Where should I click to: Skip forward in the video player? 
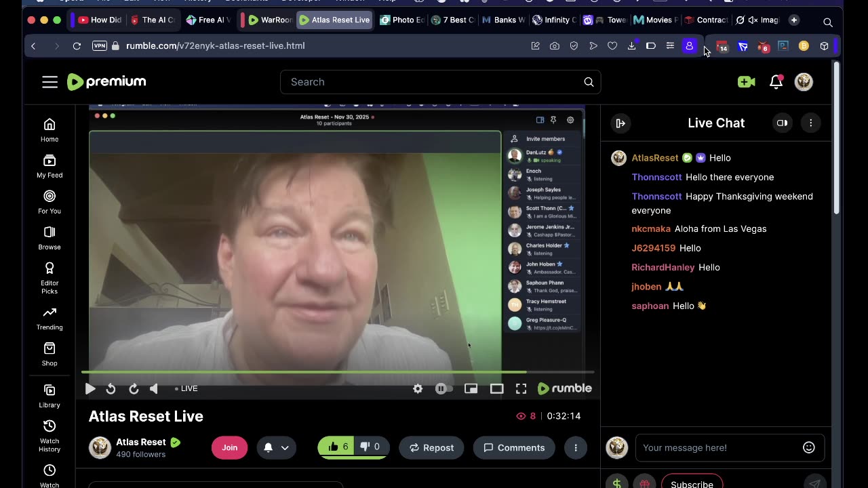(x=134, y=388)
